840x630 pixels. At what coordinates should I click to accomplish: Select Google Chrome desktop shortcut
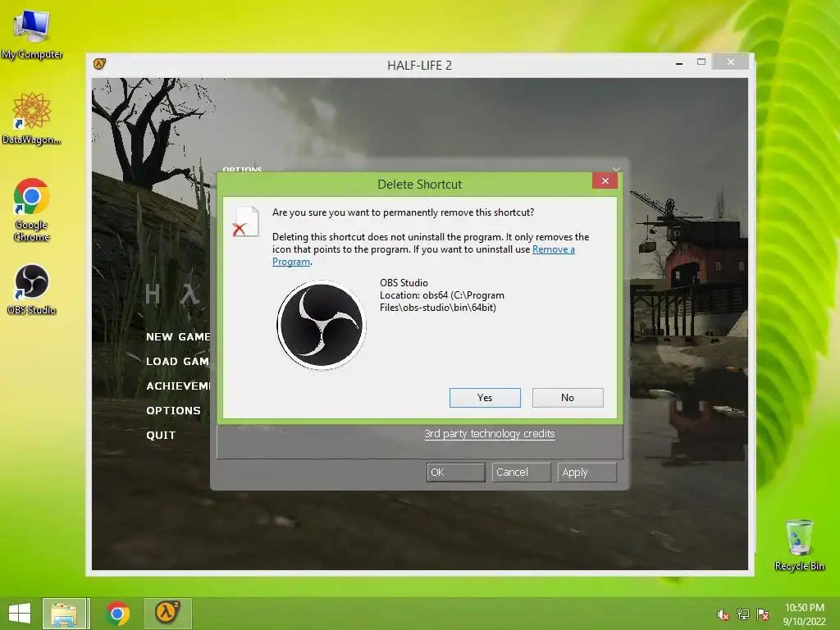[x=32, y=210]
